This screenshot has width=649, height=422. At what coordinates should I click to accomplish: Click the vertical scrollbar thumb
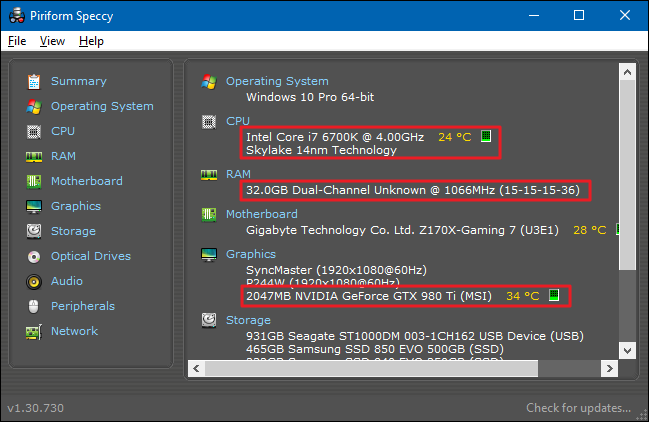(627, 175)
